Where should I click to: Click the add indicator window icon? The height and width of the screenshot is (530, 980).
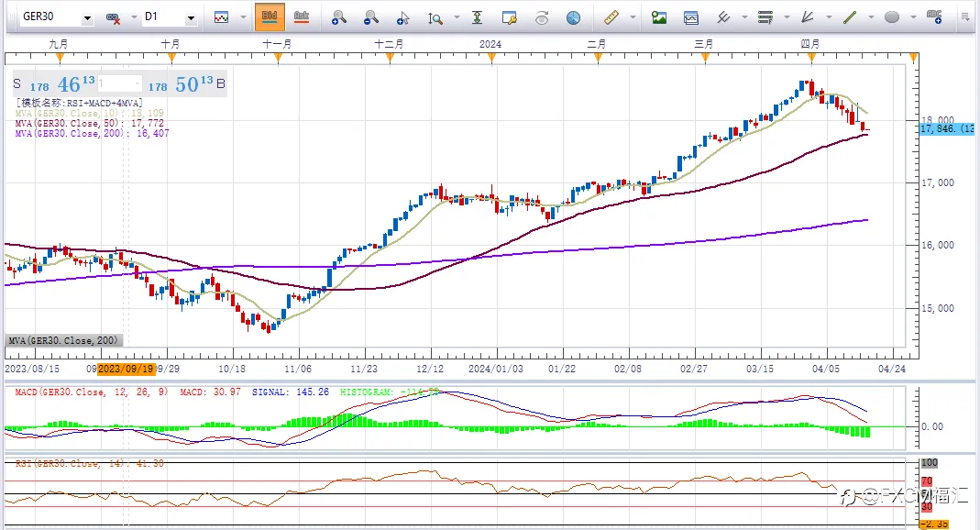[690, 17]
